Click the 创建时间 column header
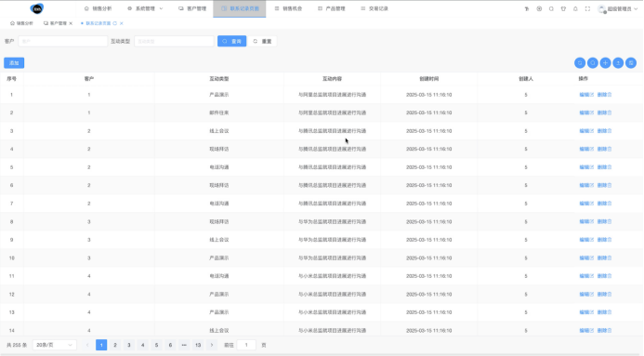The width and height of the screenshot is (644, 356). (428, 78)
